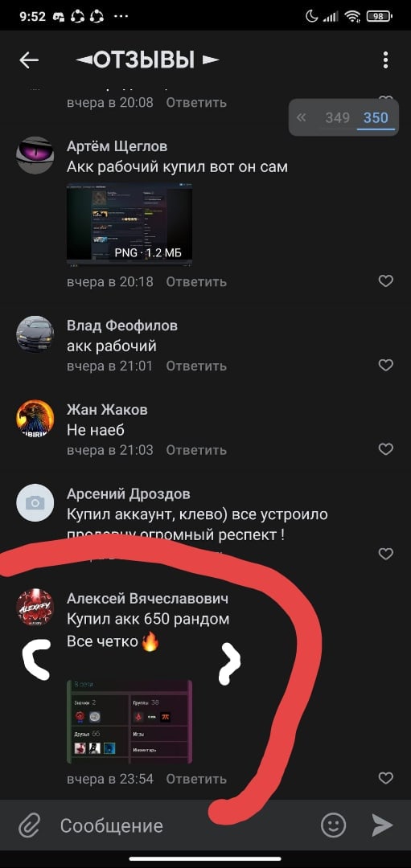Open Алексей Вячеславович's profile name

pos(147,599)
